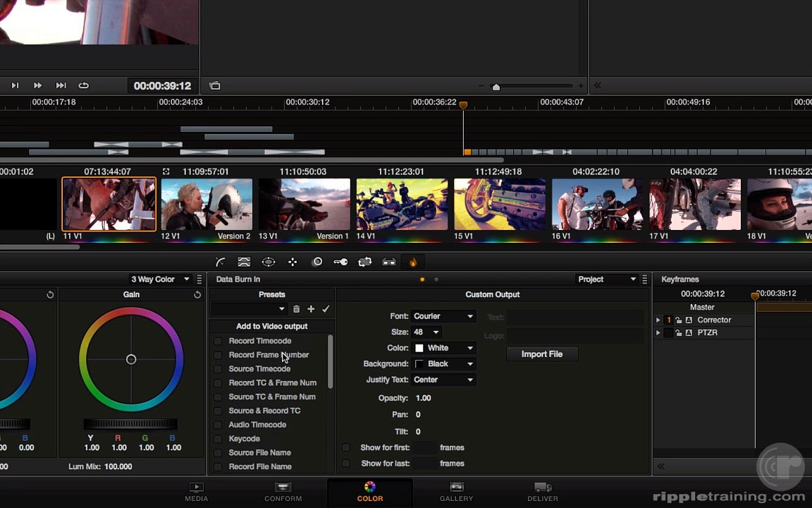The height and width of the screenshot is (508, 812).
Task: Click the black Background swatch
Action: (419, 364)
